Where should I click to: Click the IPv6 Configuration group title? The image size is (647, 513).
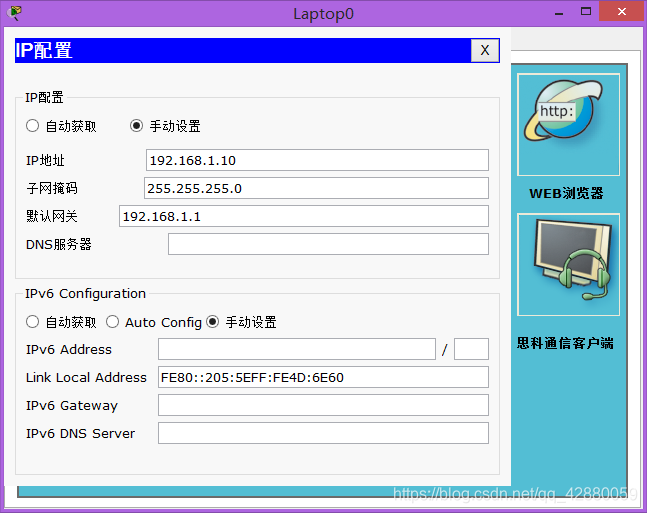pos(85,293)
